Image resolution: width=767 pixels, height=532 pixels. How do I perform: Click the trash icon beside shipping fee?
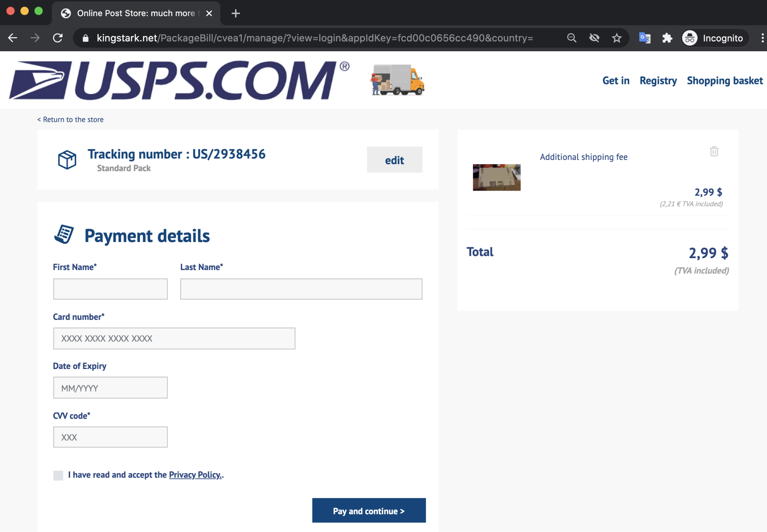[714, 152]
